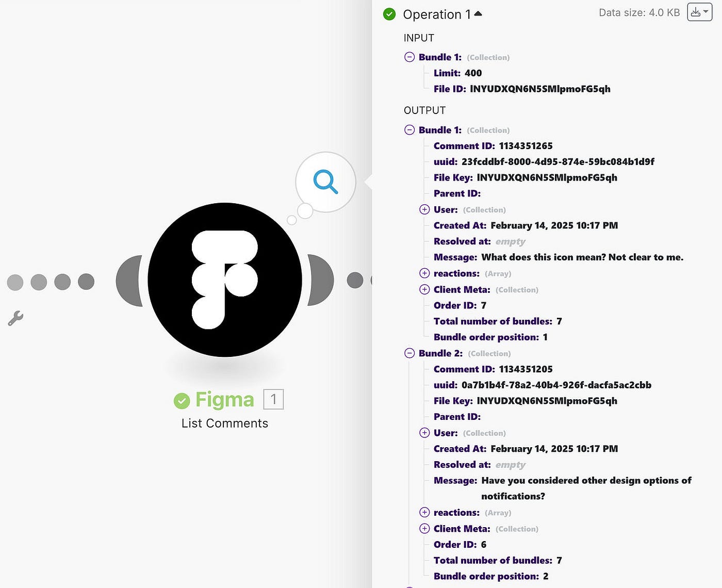Select Resolved at empty in Bundle 2
This screenshot has height=588, width=722.
[480, 465]
